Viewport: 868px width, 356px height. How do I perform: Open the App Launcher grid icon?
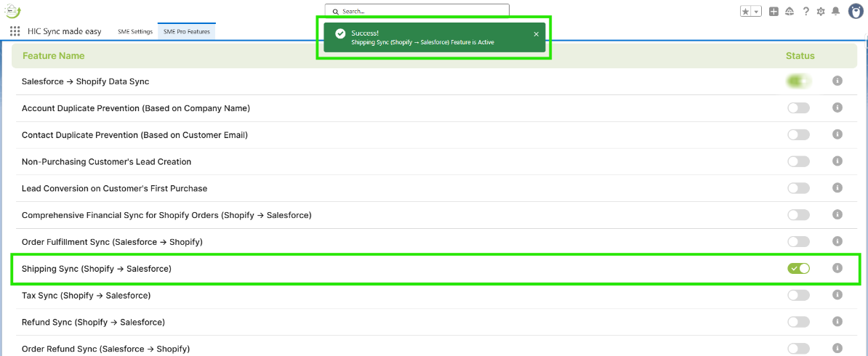15,31
